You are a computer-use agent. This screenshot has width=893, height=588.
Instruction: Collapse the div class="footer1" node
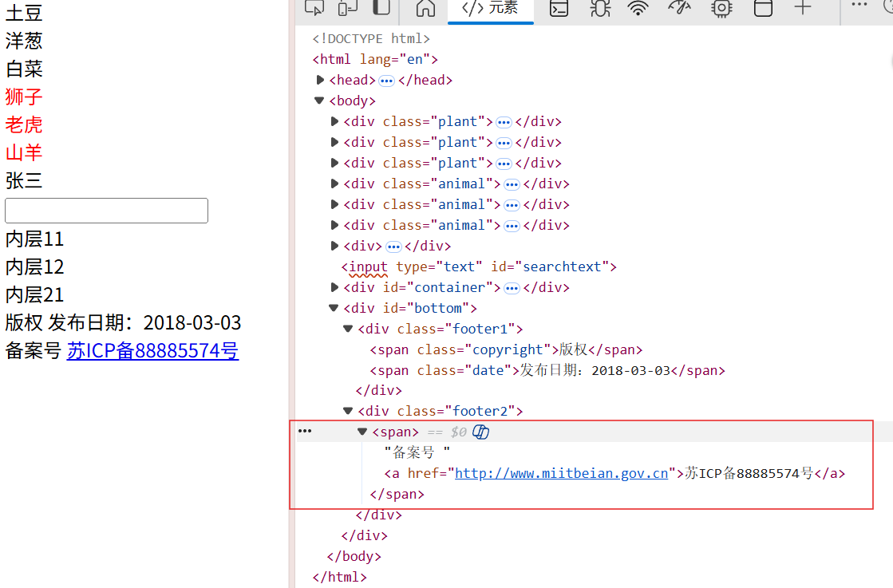pos(348,329)
